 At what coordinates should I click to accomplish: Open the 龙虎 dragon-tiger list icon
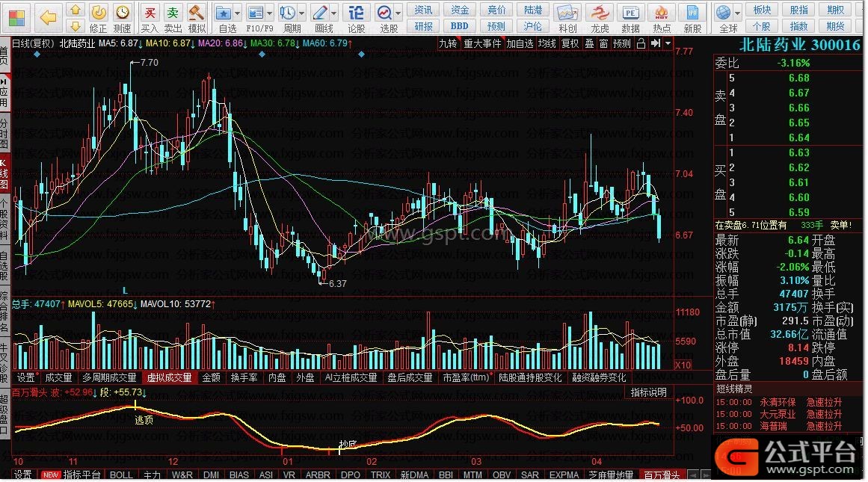click(599, 12)
